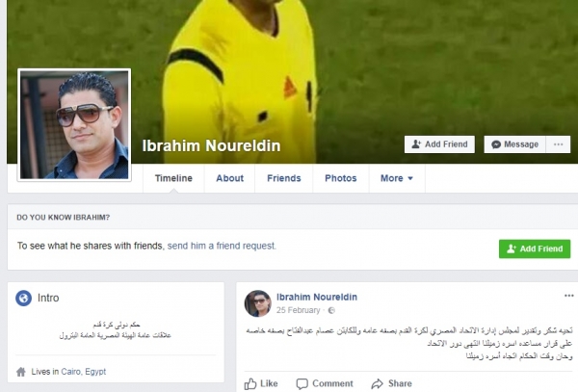Open post options three-dot menu

click(568, 296)
